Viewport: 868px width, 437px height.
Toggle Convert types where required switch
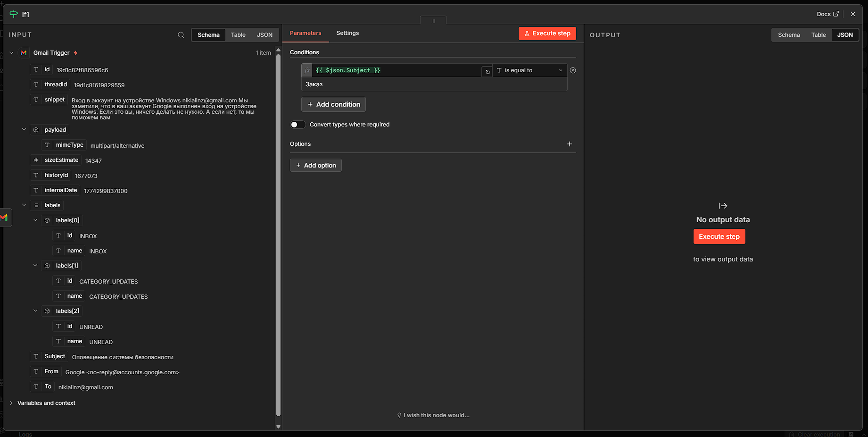coord(298,125)
